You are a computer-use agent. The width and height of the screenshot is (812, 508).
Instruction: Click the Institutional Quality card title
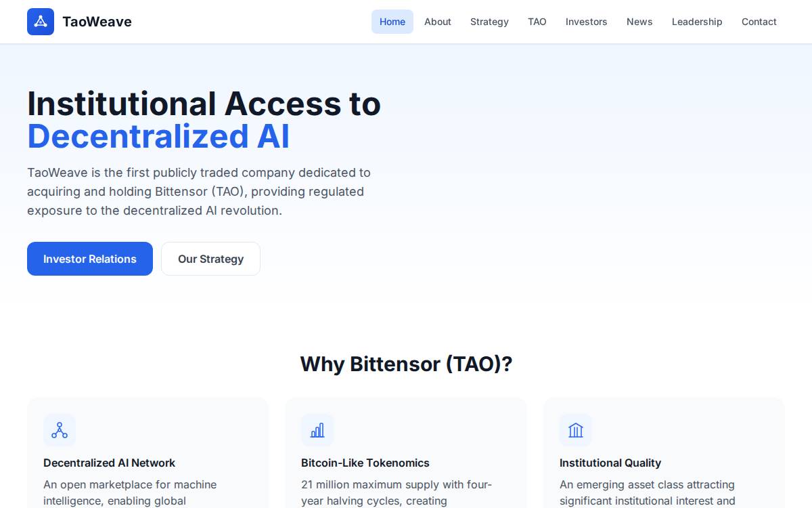coord(610,463)
